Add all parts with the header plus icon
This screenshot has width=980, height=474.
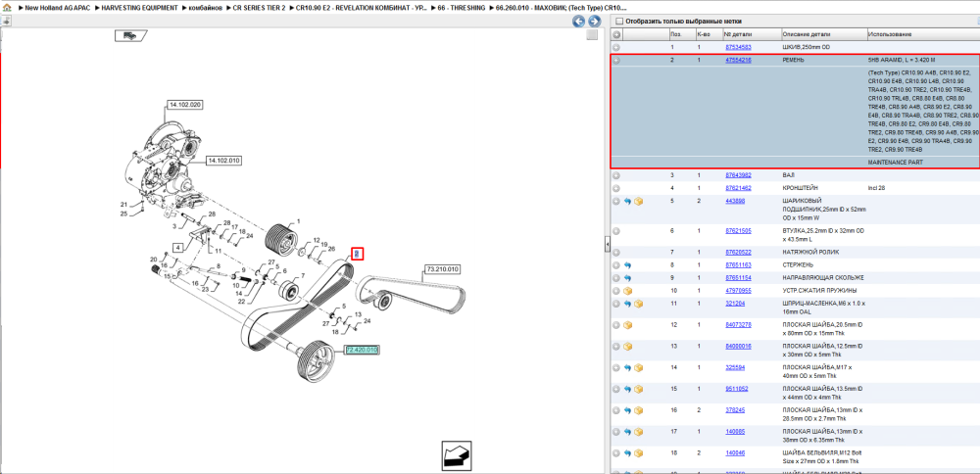pyautogui.click(x=616, y=34)
